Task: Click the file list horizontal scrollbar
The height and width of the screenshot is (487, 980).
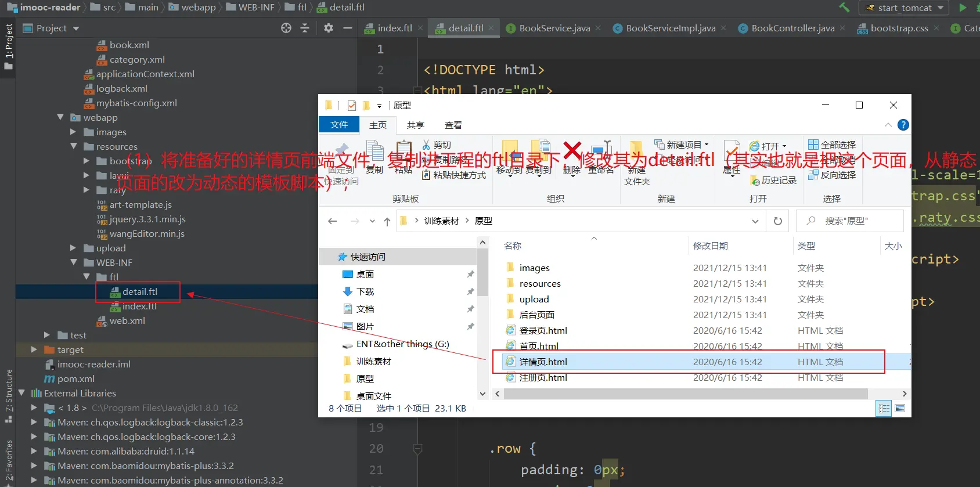Action: 686,394
